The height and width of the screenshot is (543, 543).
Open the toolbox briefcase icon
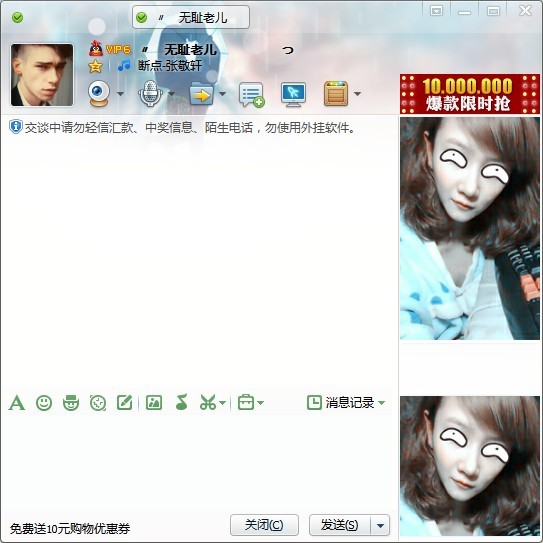point(246,402)
